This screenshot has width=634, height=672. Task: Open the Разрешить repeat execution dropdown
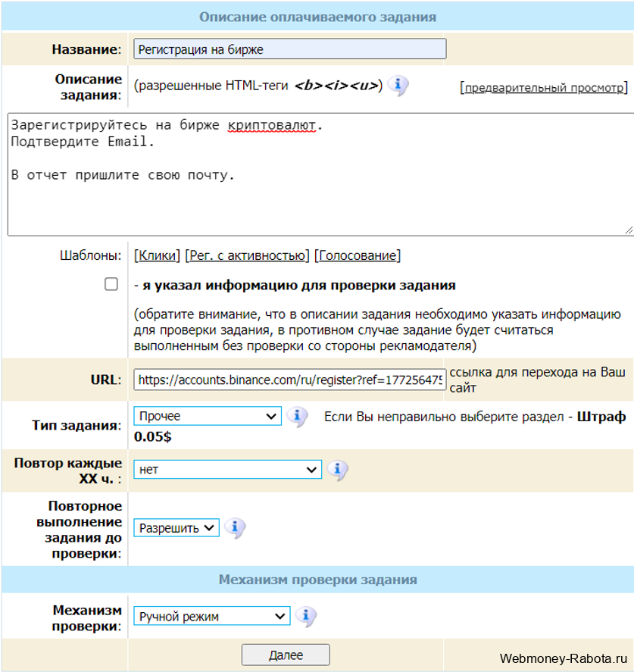click(176, 528)
